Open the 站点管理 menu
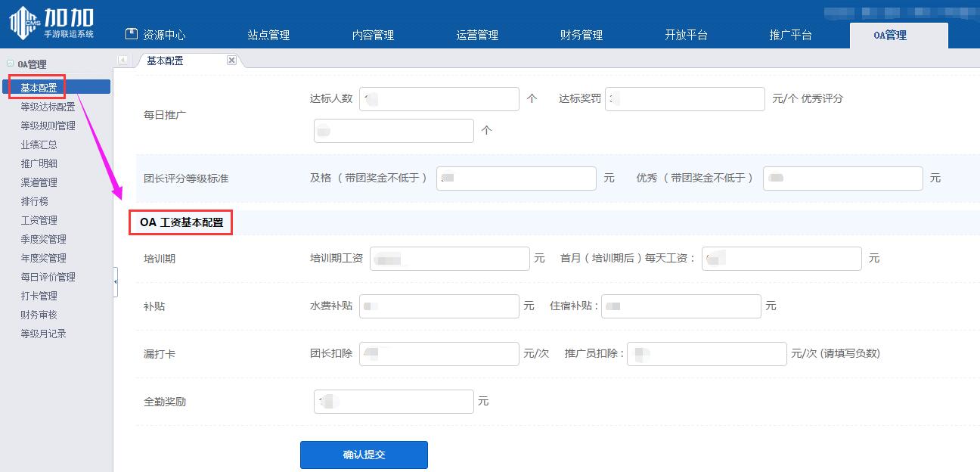Viewport: 980px width, 472px height. [x=268, y=35]
